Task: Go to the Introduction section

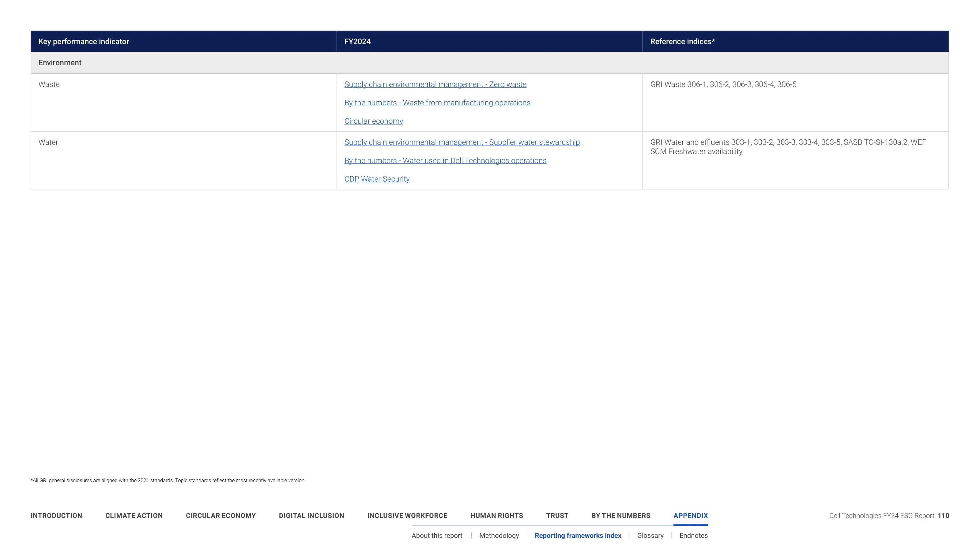Action: tap(56, 515)
